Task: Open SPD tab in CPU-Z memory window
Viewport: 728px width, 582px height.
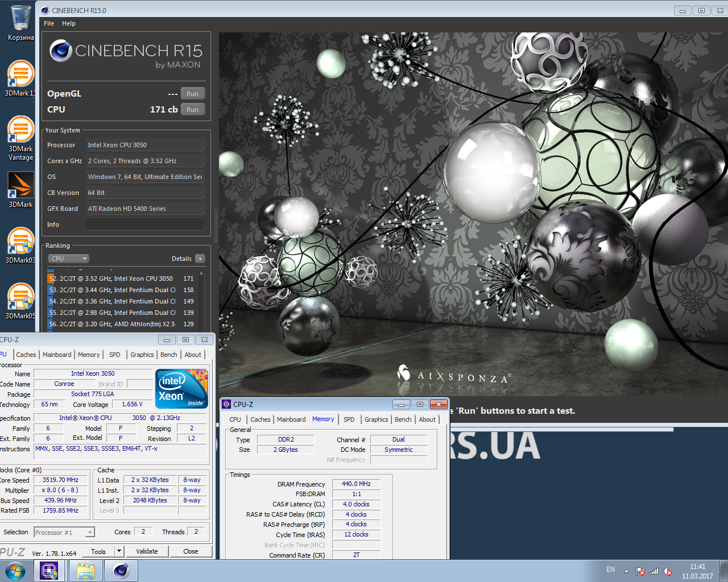Action: [349, 419]
